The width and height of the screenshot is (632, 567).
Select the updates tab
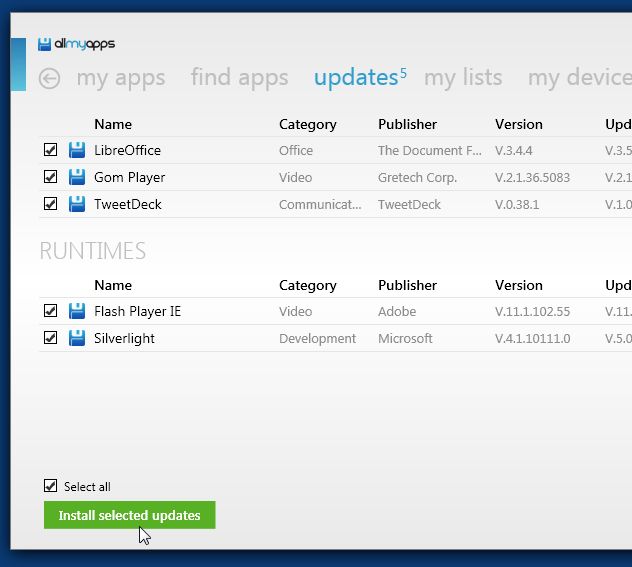pos(356,78)
